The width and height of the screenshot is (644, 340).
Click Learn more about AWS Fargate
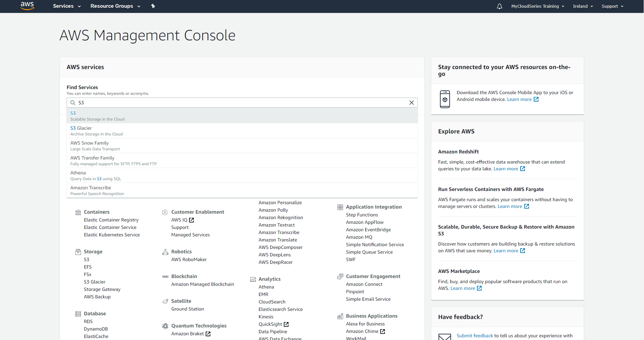pos(510,206)
